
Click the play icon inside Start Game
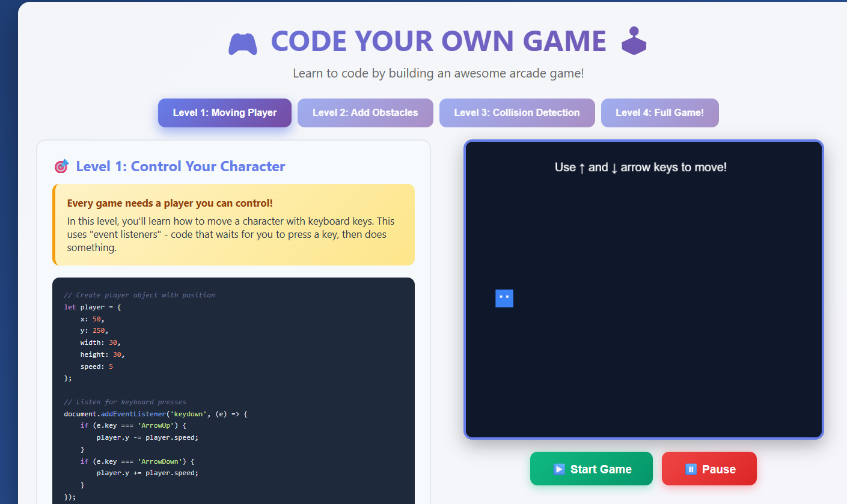[x=560, y=469]
